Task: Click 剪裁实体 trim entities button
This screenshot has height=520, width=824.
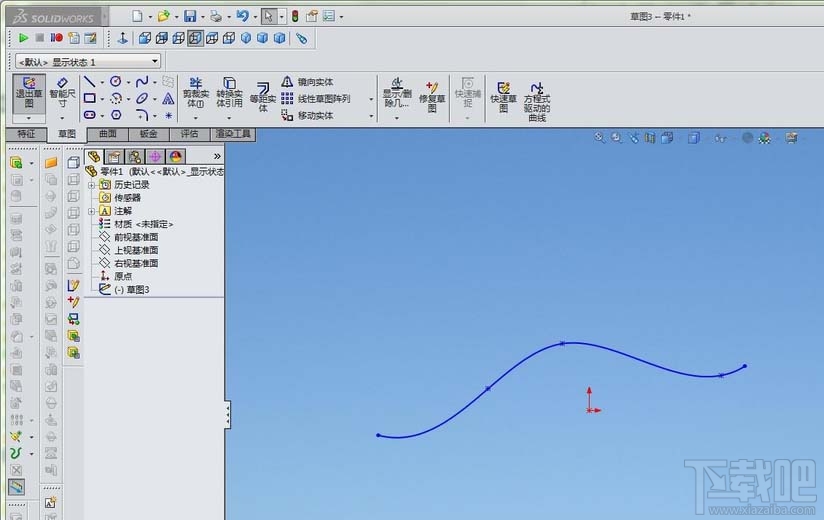Action: [x=196, y=92]
